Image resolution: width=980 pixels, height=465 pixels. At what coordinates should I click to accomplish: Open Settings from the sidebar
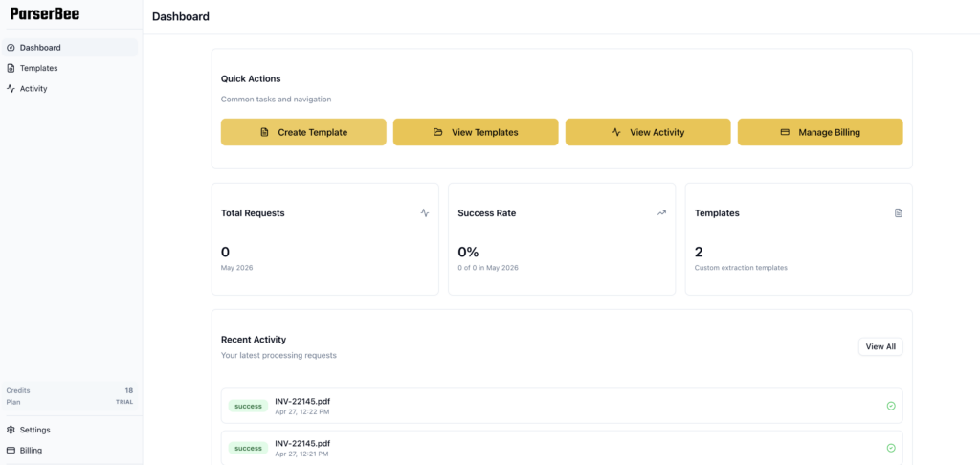[x=70, y=430]
